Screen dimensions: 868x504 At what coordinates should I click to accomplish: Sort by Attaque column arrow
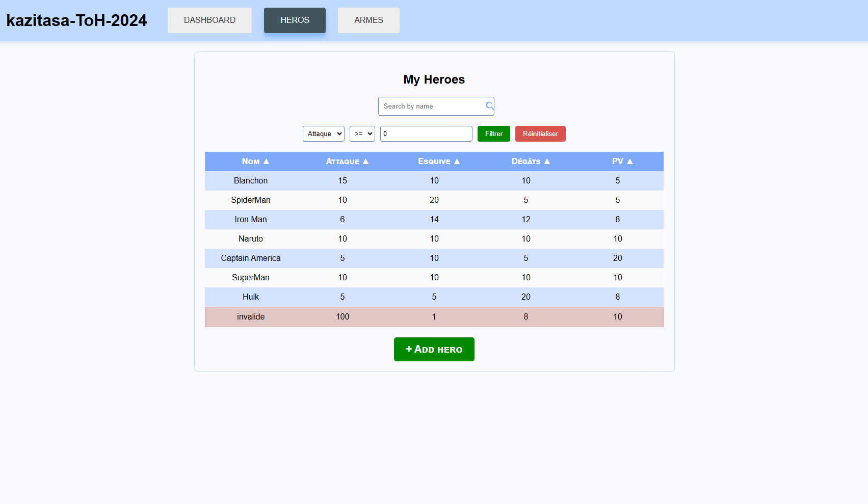365,161
